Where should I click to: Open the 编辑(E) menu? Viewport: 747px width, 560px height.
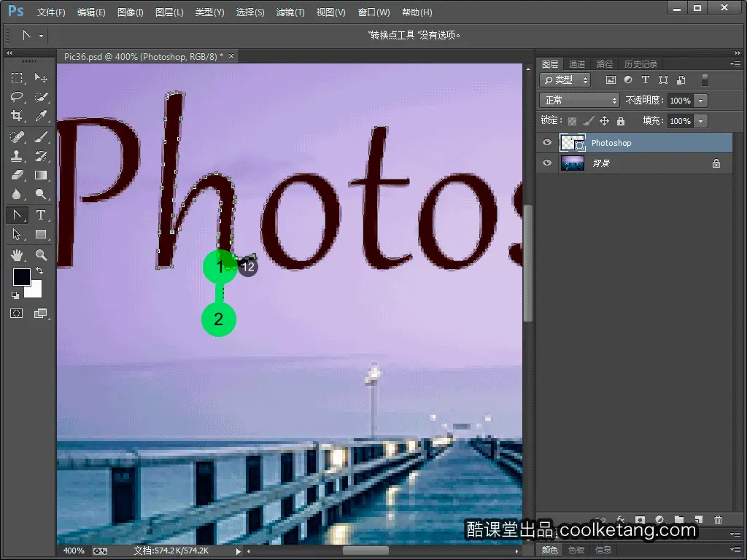click(91, 12)
